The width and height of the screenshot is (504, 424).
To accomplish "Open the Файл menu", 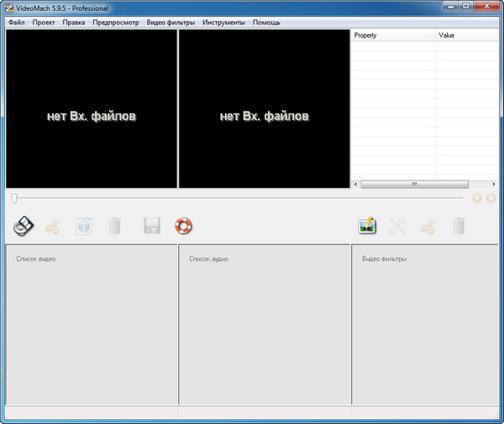I will pyautogui.click(x=16, y=23).
